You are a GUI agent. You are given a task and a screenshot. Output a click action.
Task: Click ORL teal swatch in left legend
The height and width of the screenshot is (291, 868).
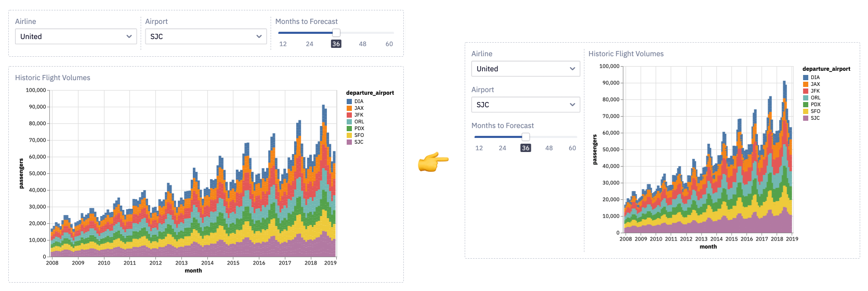(349, 122)
